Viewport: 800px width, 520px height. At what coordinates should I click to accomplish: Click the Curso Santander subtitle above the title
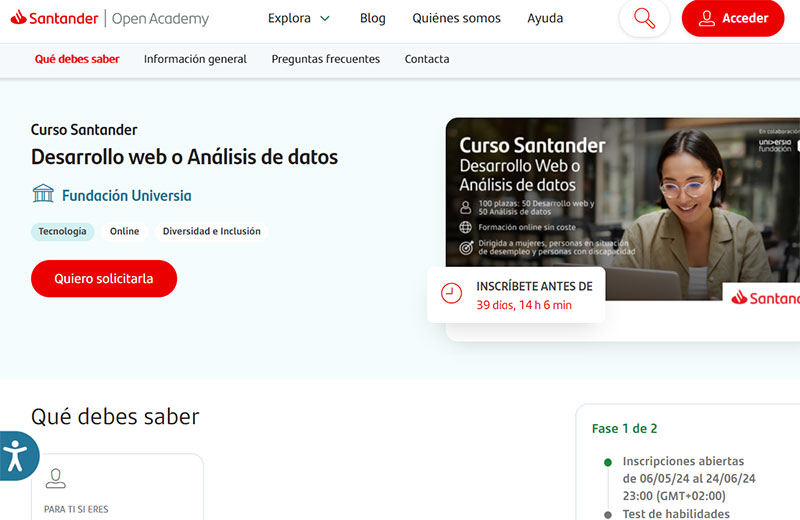click(84, 130)
